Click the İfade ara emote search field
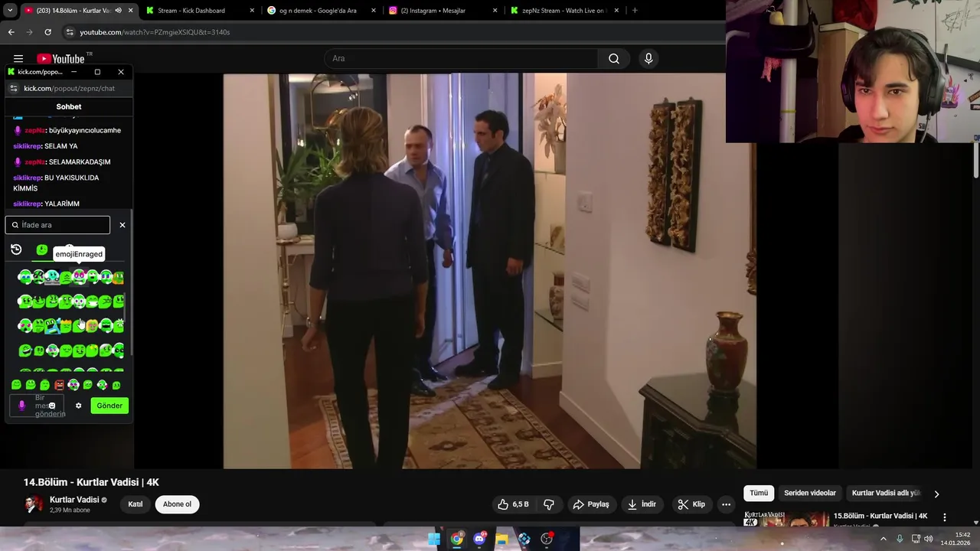This screenshot has width=980, height=551. pyautogui.click(x=57, y=225)
